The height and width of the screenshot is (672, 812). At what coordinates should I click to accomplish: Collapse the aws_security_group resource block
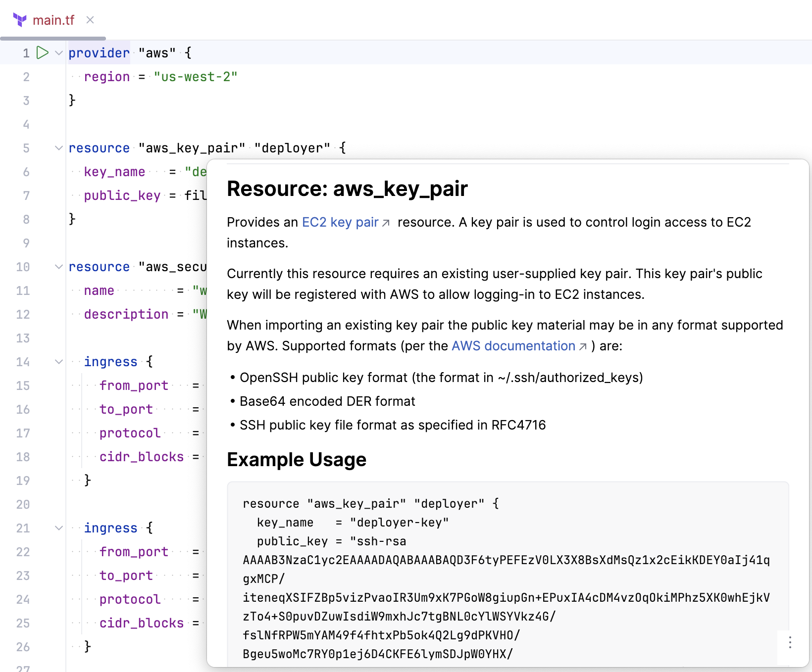58,266
